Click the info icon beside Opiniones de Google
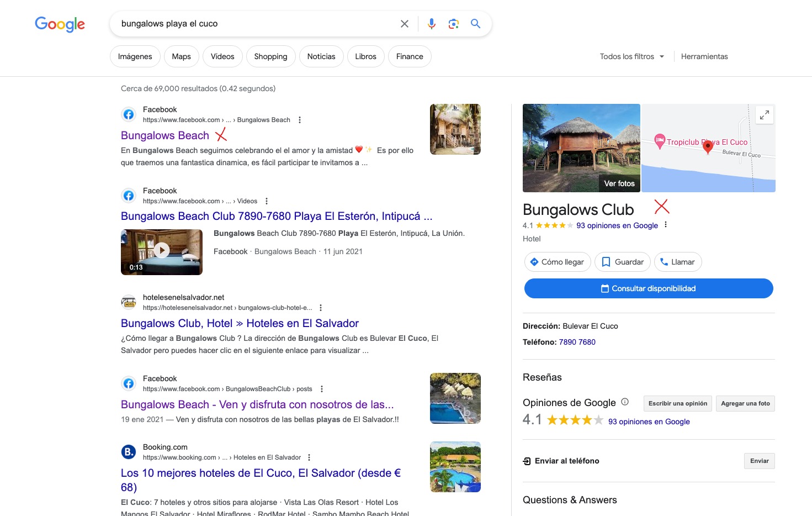This screenshot has height=516, width=812. click(625, 402)
